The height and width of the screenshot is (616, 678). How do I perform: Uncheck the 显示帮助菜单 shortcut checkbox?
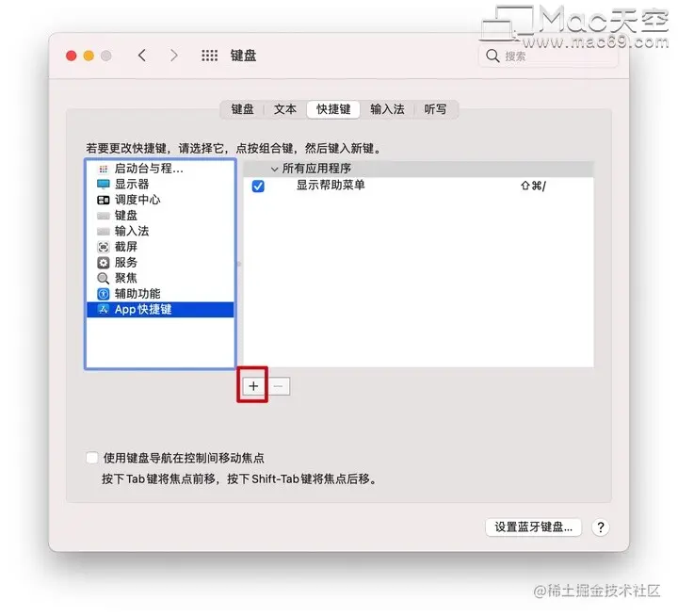pyautogui.click(x=258, y=186)
